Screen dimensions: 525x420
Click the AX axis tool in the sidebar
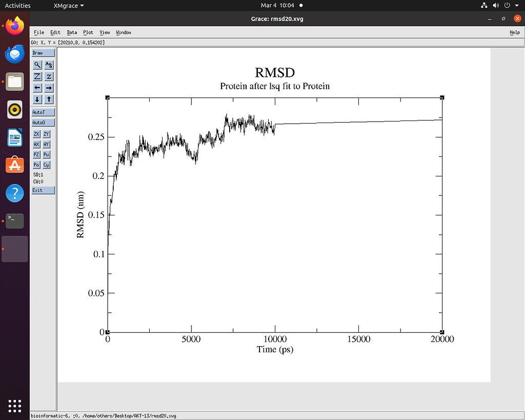(x=36, y=144)
